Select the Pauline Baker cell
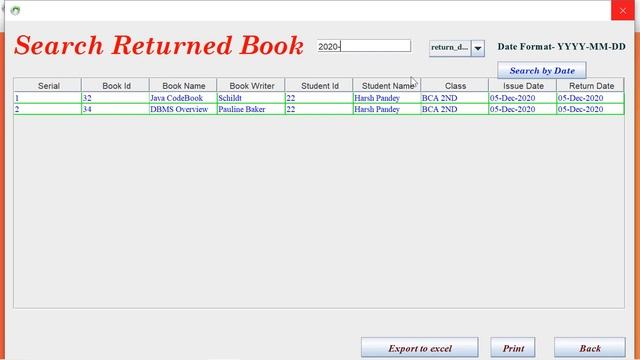Viewport: 640px width, 360px height. [x=251, y=109]
